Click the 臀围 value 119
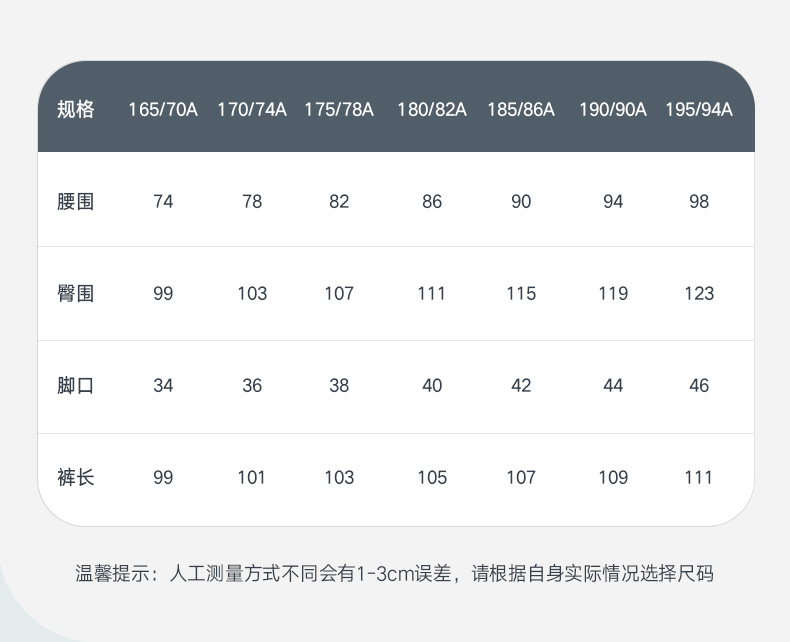Image resolution: width=790 pixels, height=642 pixels. click(613, 293)
